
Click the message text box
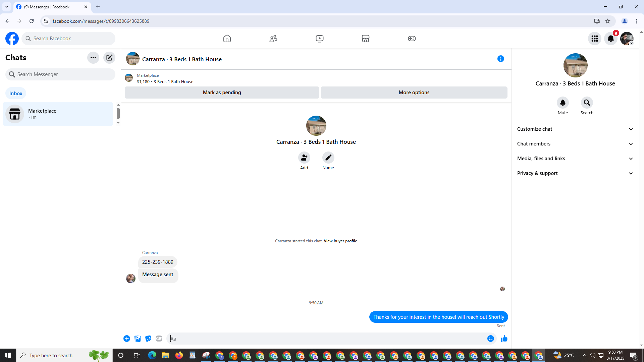(327, 339)
